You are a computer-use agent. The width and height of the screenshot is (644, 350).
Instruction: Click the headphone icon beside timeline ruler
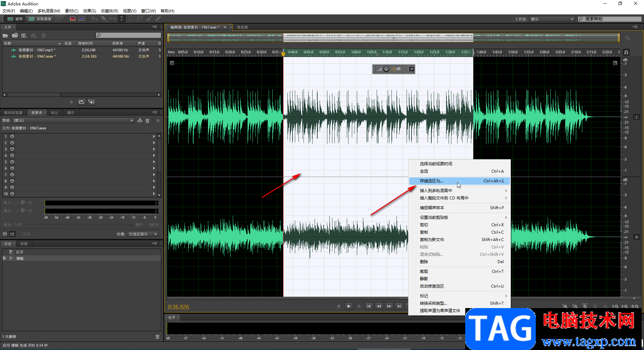pyautogui.click(x=626, y=52)
